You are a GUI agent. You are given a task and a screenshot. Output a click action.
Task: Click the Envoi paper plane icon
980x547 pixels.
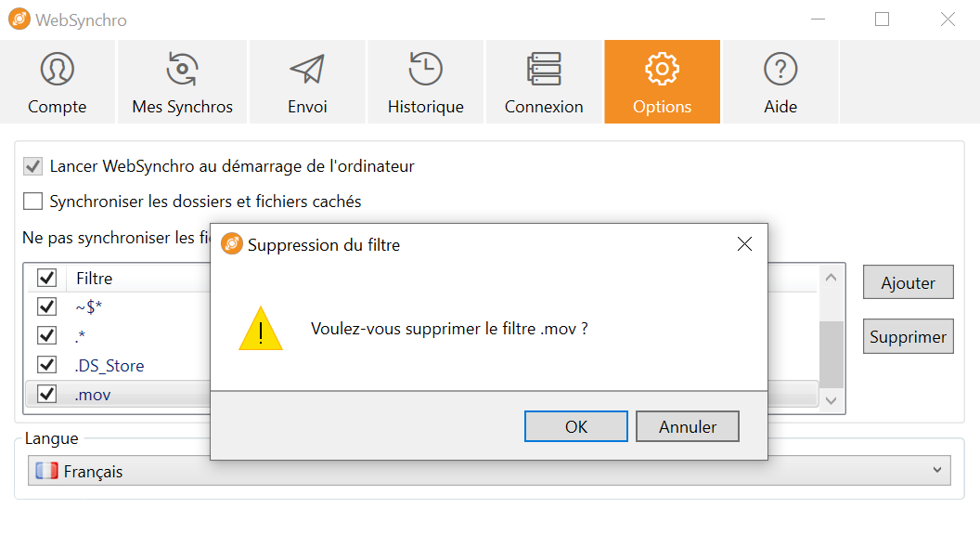(x=307, y=69)
